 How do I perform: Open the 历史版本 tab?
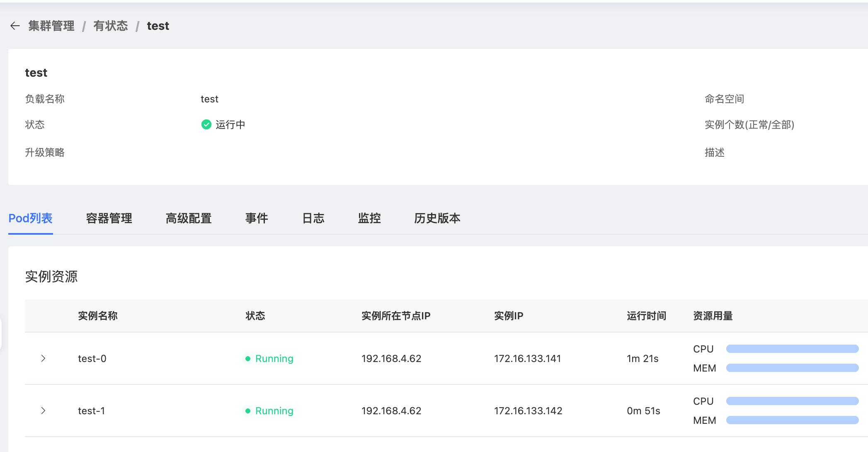point(437,218)
